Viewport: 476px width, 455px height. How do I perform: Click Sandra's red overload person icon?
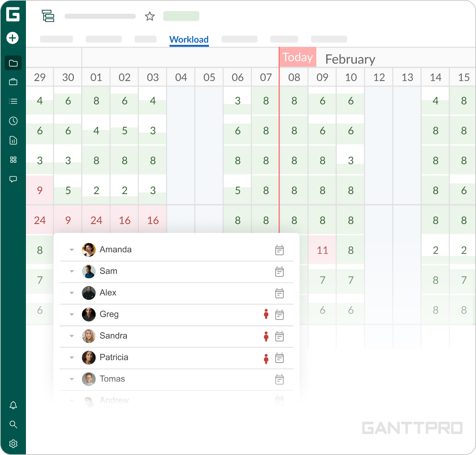point(266,337)
